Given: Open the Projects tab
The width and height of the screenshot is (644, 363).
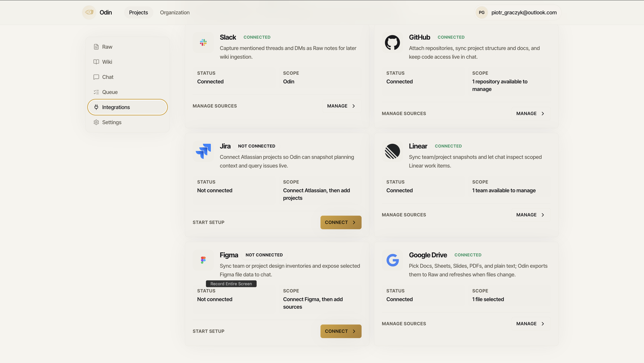Looking at the screenshot, I should [138, 12].
